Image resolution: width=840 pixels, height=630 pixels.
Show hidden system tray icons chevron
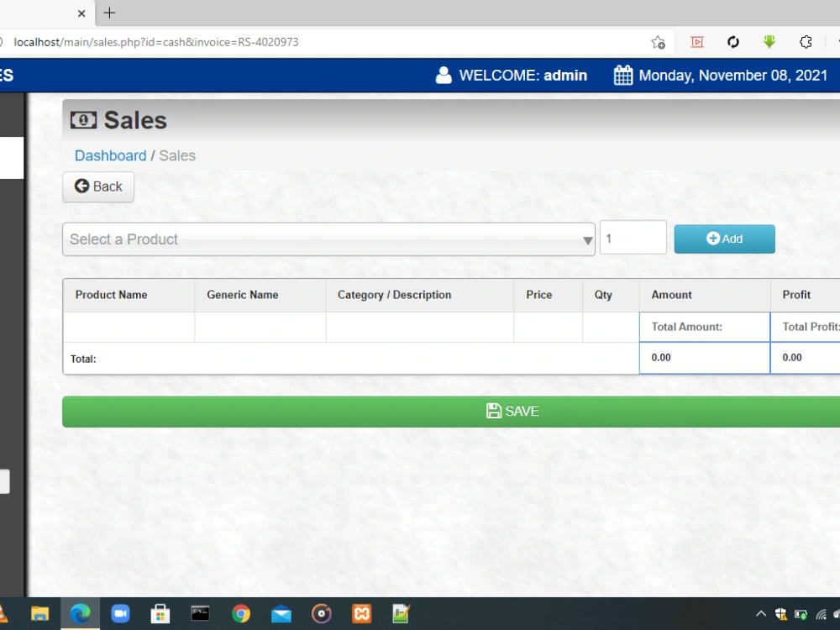(x=761, y=614)
